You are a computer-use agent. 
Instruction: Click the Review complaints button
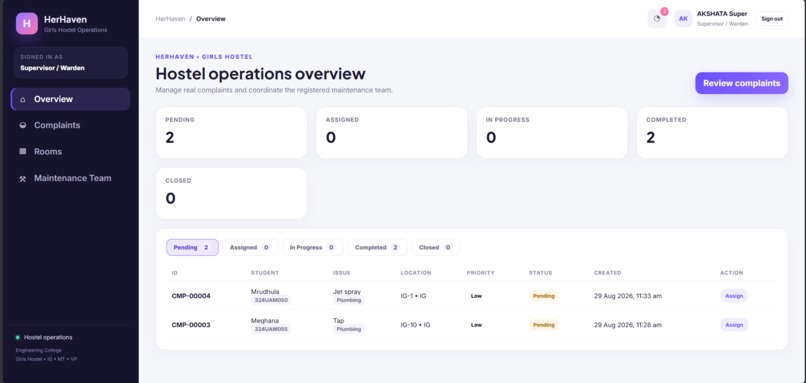point(741,83)
